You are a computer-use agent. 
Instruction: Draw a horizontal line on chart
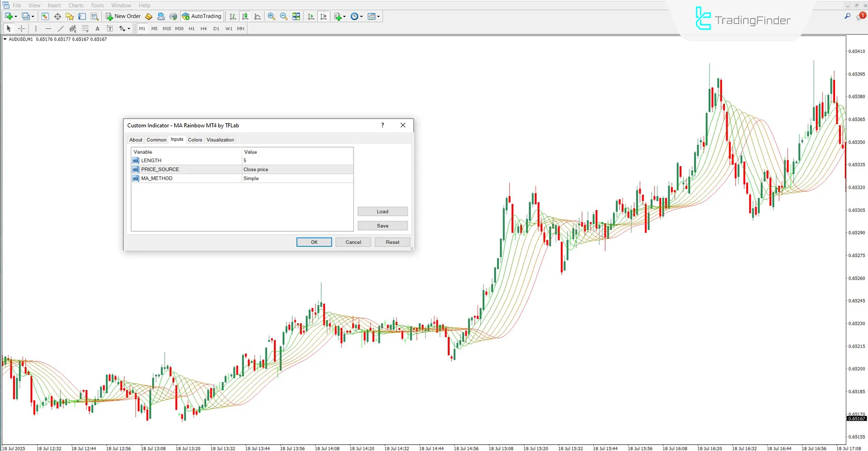(48, 28)
